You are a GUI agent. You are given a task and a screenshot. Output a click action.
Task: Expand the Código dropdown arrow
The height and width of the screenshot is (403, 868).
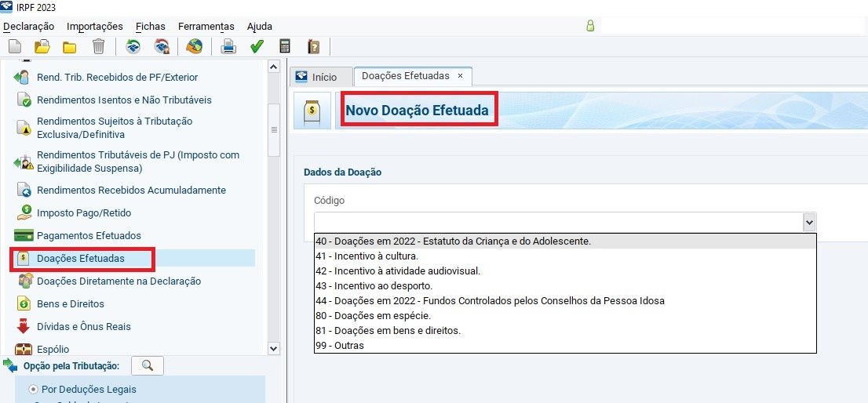click(x=809, y=223)
